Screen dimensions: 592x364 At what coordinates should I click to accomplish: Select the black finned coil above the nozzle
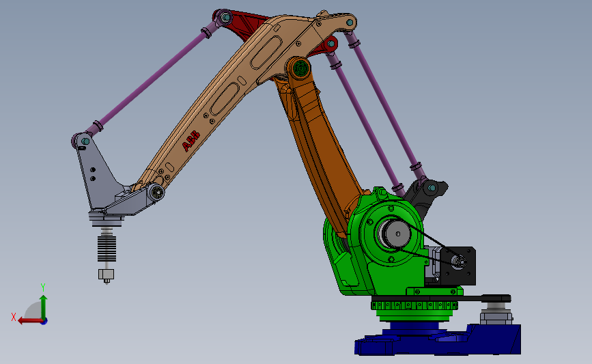pyautogui.click(x=107, y=248)
